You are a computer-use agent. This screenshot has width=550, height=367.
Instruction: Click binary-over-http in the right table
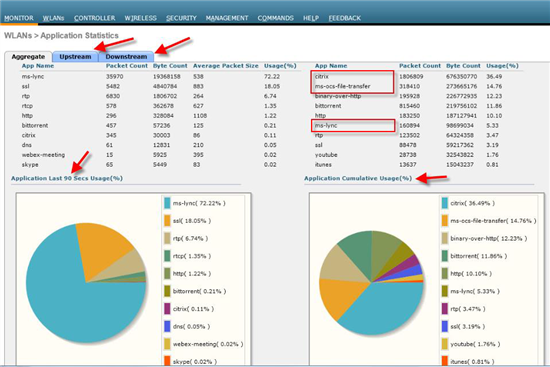point(338,96)
